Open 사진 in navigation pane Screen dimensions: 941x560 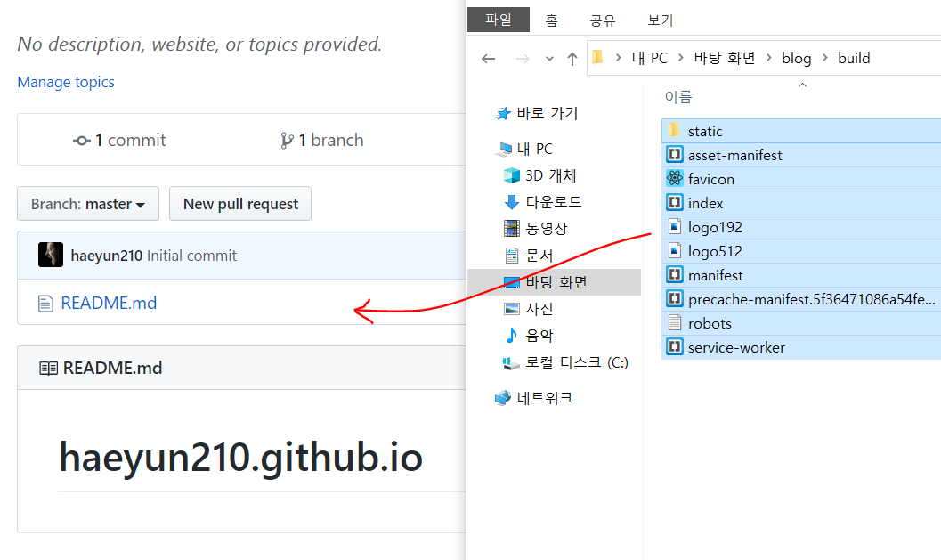[539, 309]
